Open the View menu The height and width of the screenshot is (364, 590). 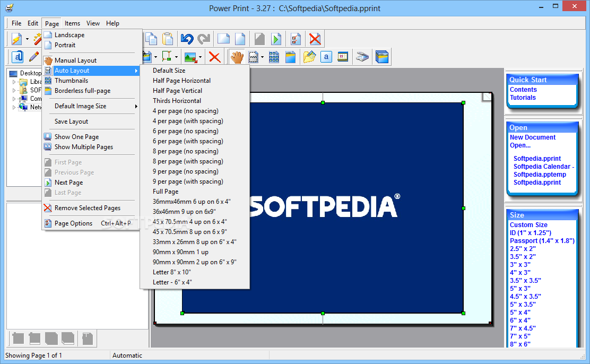click(93, 23)
